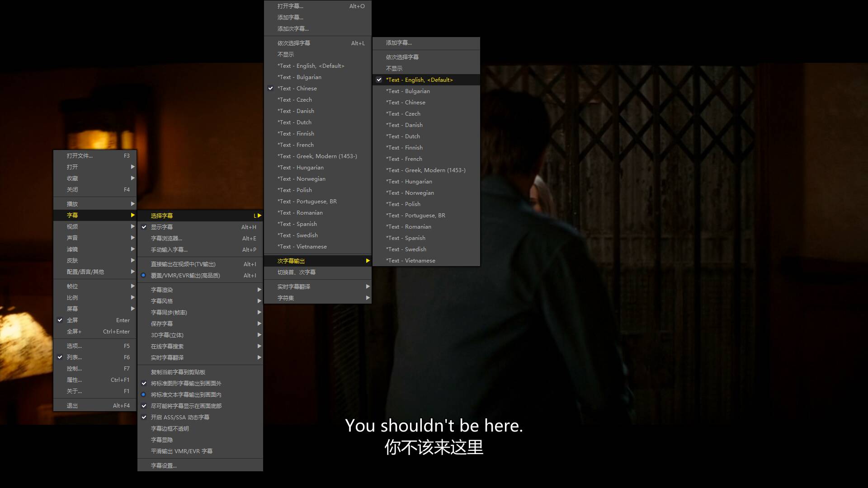The width and height of the screenshot is (868, 488).
Task: Toggle 开启 ASS/SSA 动态字幕 option
Action: [x=180, y=417]
